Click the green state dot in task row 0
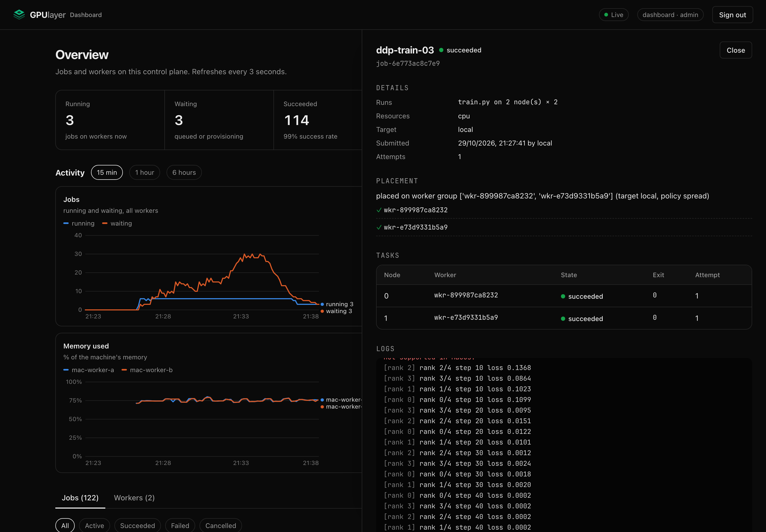This screenshot has height=532, width=766. click(x=563, y=296)
